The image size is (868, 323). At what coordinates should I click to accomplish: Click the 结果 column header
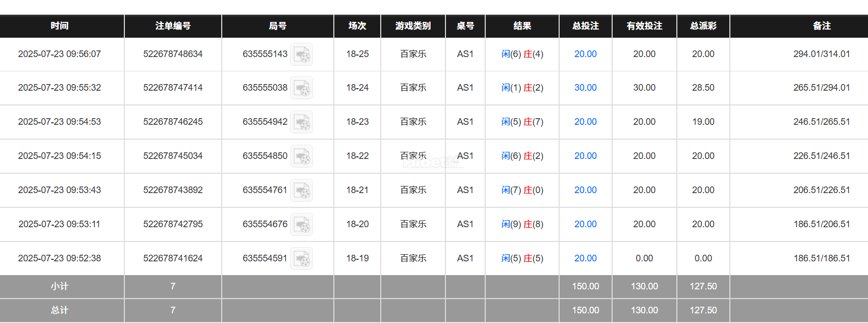tap(522, 26)
